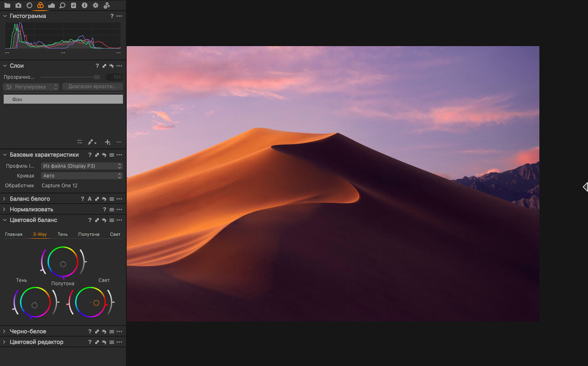The image size is (588, 366).
Task: Open the Batch multi-gear tool tab
Action: [x=107, y=5]
